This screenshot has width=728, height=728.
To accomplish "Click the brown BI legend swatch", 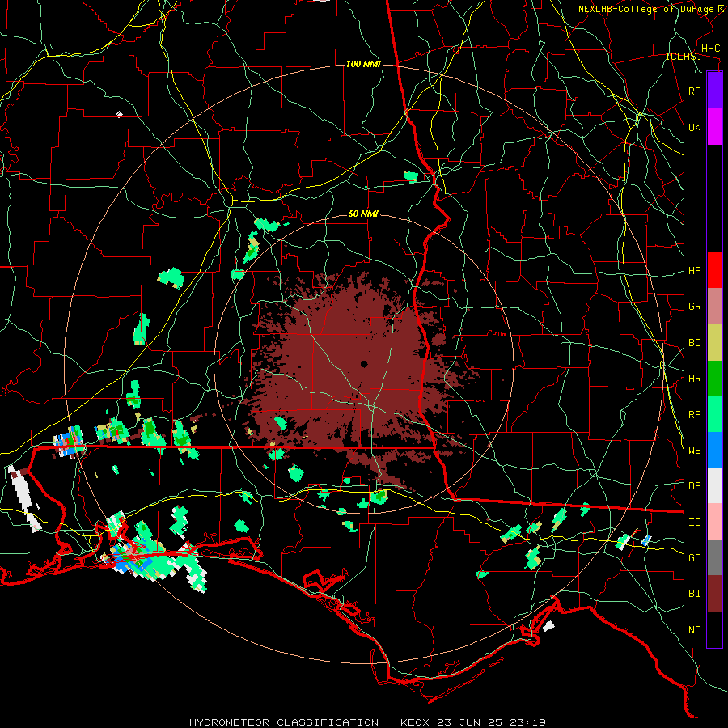I will pos(714,594).
